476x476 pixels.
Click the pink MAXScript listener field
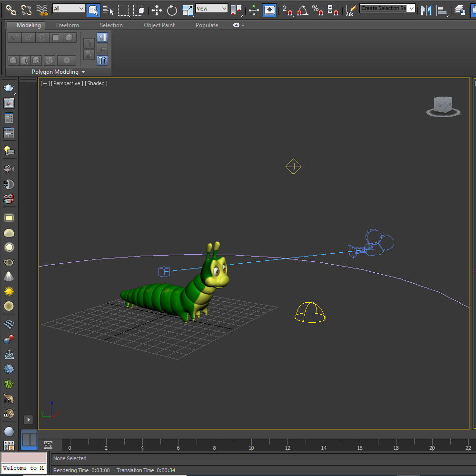(24, 457)
